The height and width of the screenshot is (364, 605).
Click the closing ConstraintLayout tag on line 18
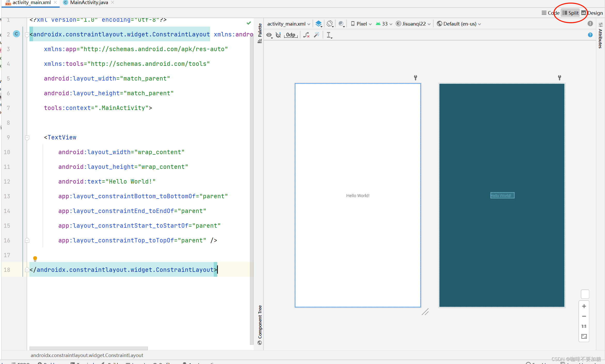tap(123, 270)
